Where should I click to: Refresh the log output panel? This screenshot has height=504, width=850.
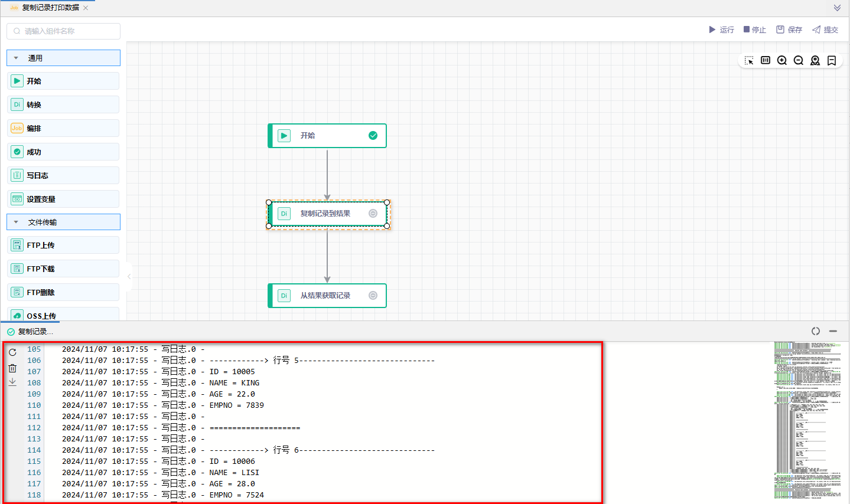(12, 352)
